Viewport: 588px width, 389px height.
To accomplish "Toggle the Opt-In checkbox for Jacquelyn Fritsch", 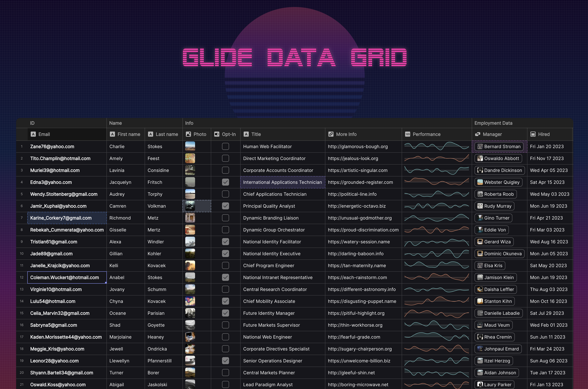I will tap(225, 182).
